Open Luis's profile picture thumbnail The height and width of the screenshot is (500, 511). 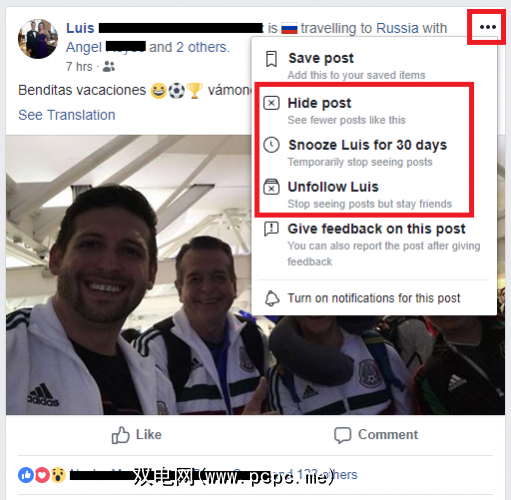tap(38, 39)
